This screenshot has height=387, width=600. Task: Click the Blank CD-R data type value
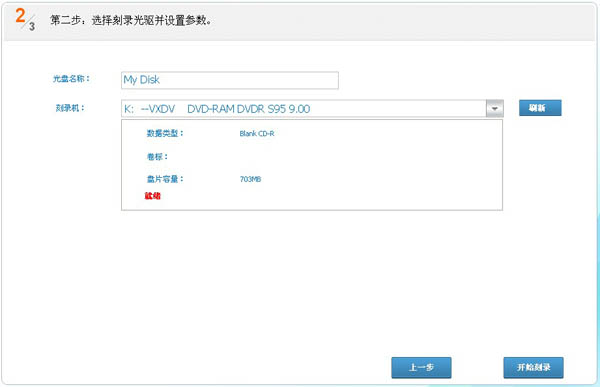point(257,134)
